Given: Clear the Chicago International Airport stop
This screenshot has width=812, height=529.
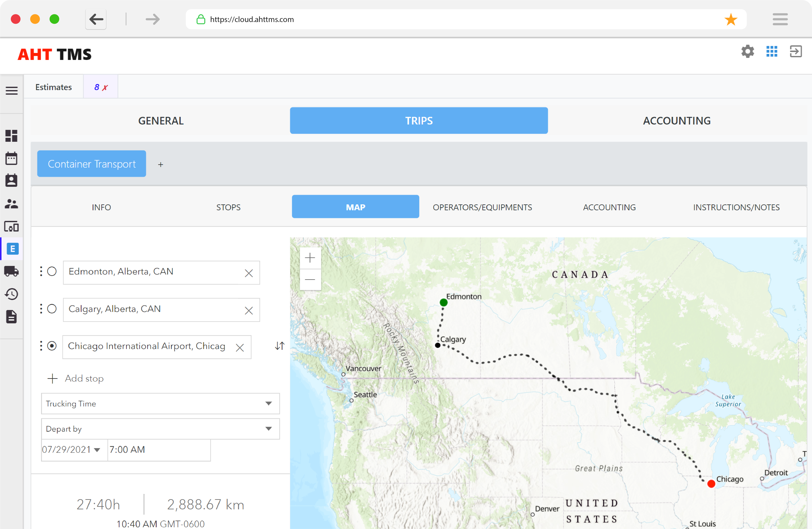Looking at the screenshot, I should (x=240, y=348).
